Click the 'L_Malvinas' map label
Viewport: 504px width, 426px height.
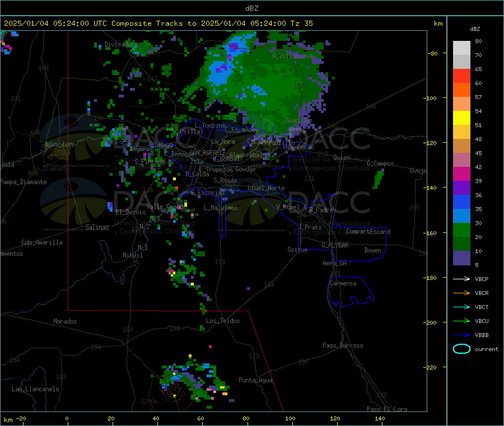coord(221,208)
